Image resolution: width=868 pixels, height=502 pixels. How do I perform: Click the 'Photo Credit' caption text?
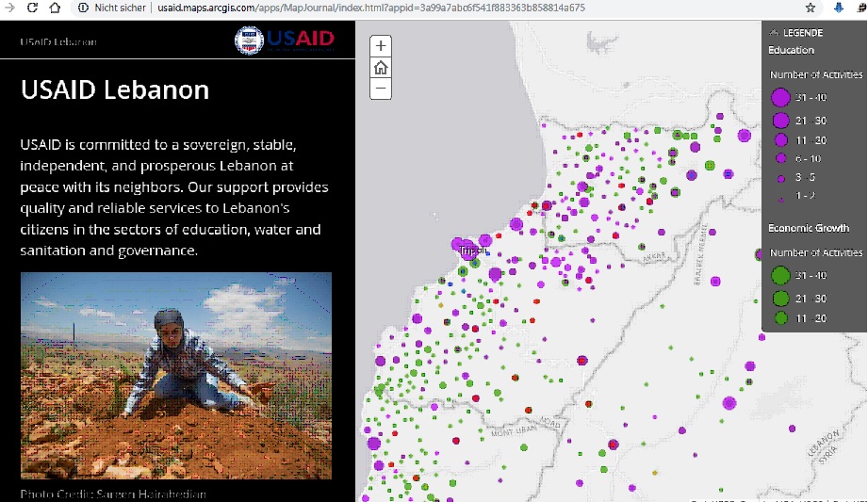pos(113,494)
